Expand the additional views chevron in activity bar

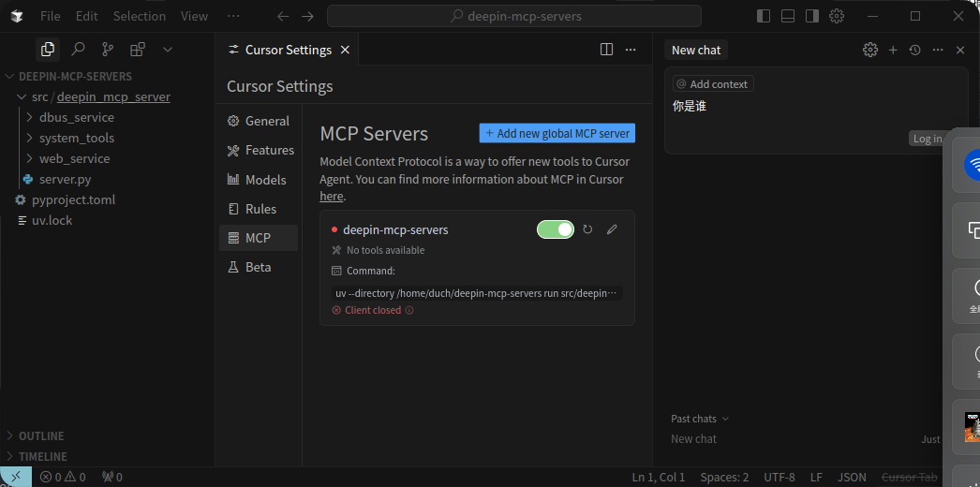point(167,50)
